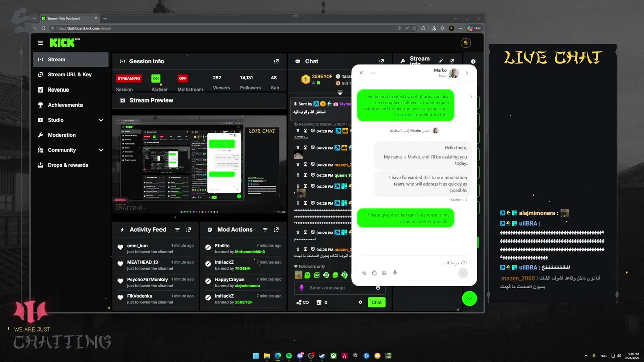
Task: Click the browser address bar URL
Action: (x=84, y=28)
